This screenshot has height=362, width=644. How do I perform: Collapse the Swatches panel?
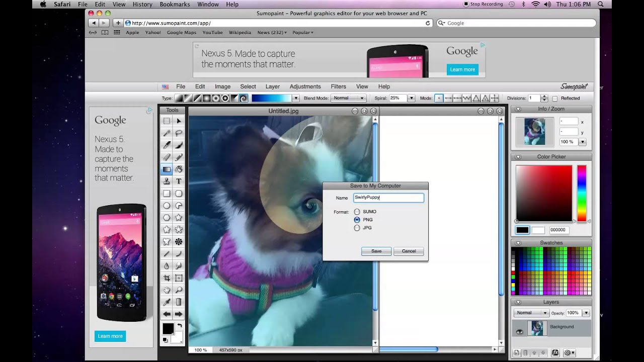(x=518, y=243)
